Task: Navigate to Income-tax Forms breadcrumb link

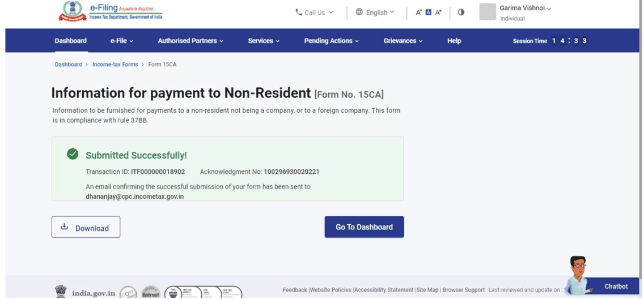Action: point(115,65)
